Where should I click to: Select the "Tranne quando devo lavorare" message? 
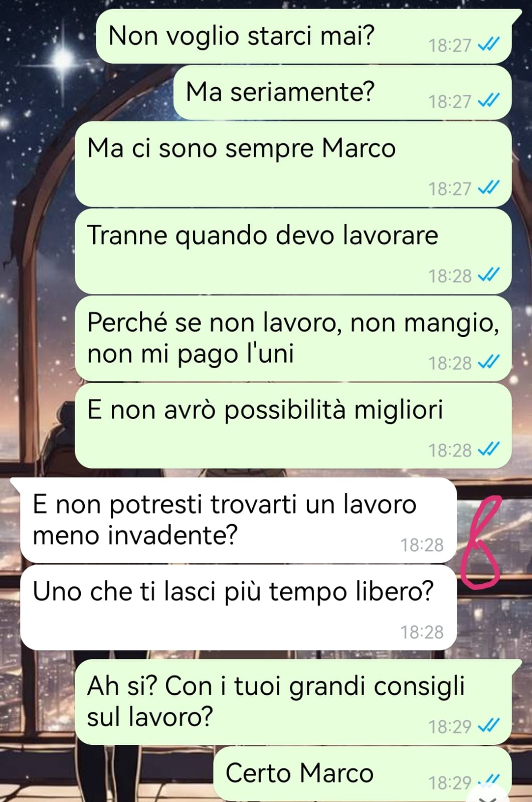293,251
